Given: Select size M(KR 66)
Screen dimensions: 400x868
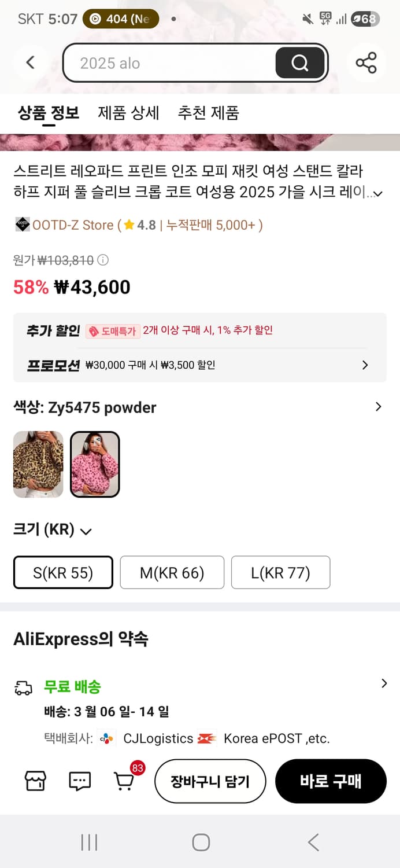Looking at the screenshot, I should tap(172, 572).
